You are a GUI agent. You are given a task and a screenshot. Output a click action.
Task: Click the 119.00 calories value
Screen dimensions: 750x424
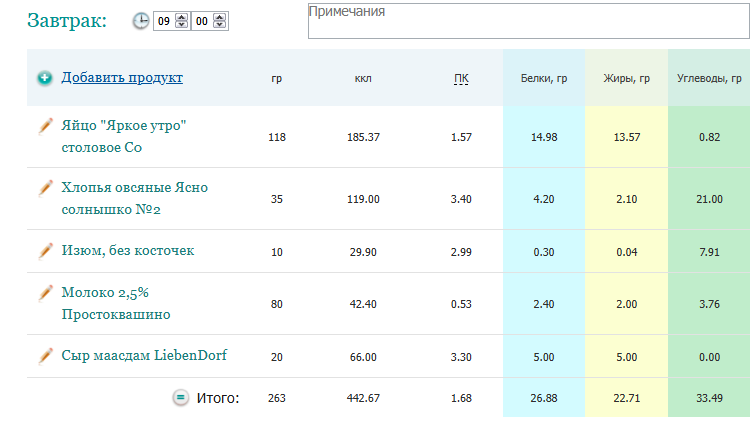[x=364, y=199]
